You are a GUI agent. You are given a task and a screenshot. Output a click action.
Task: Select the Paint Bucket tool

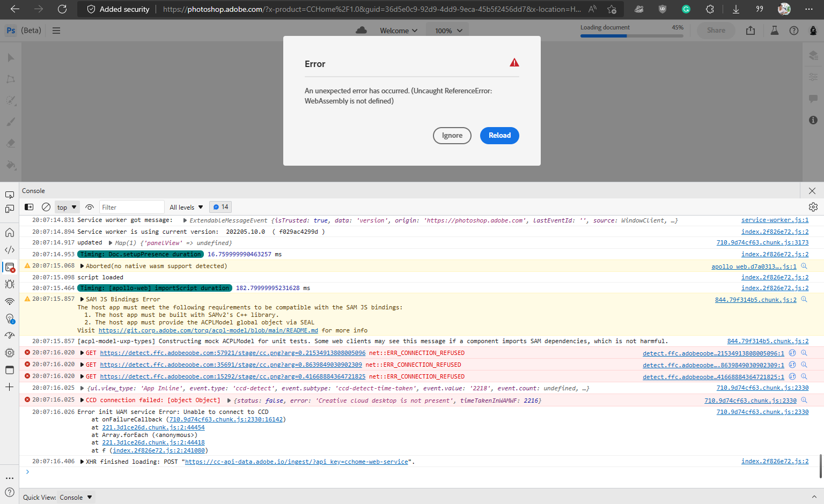click(10, 165)
